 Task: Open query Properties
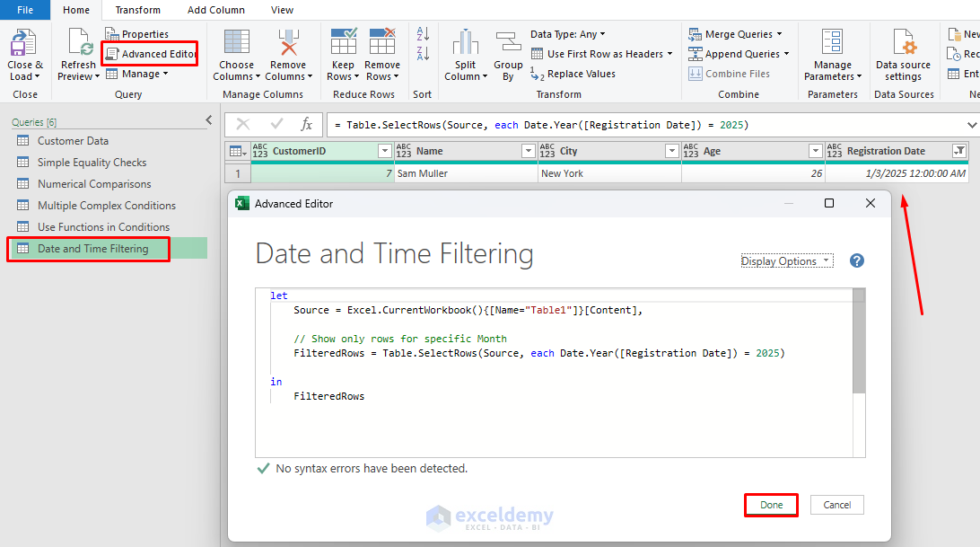(137, 34)
